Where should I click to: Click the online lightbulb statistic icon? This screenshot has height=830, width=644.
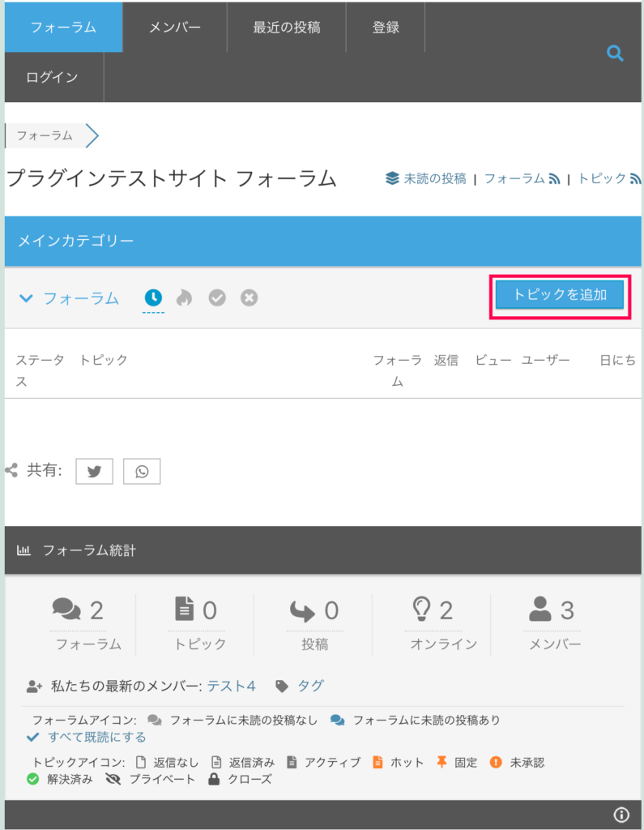pyautogui.click(x=422, y=609)
